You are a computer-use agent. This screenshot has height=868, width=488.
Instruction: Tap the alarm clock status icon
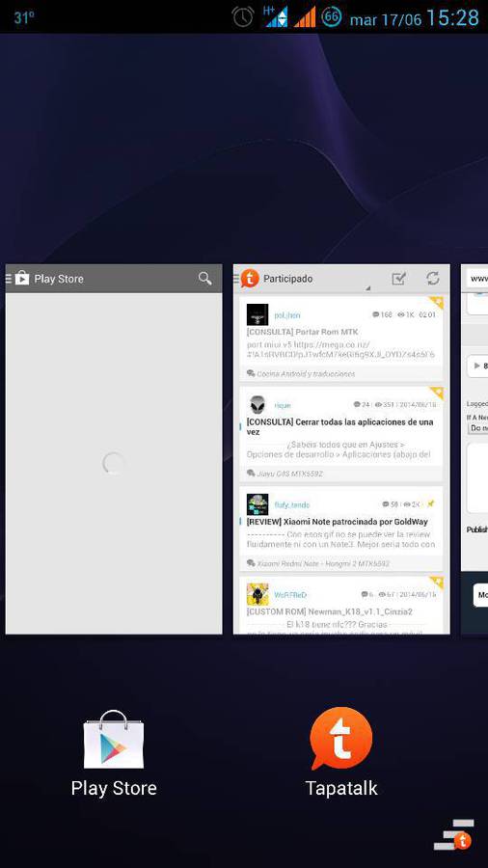[x=243, y=16]
